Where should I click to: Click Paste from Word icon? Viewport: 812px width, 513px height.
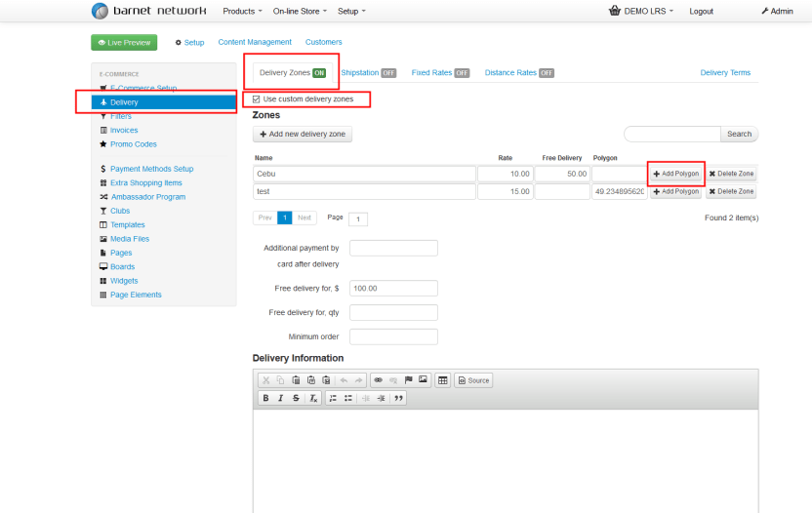click(x=326, y=380)
